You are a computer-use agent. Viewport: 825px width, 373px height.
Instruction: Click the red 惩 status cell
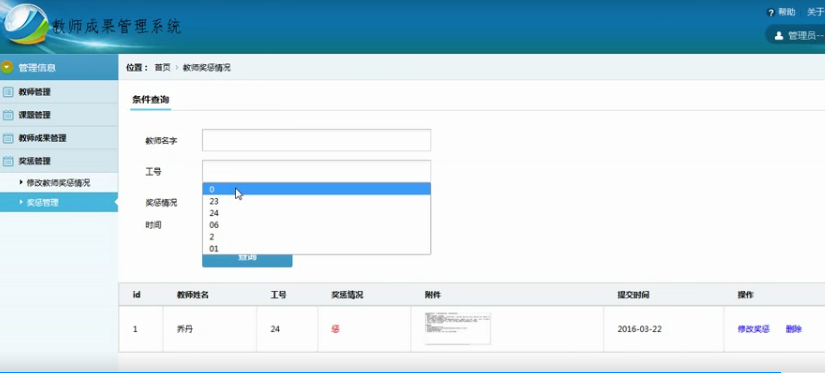click(335, 329)
